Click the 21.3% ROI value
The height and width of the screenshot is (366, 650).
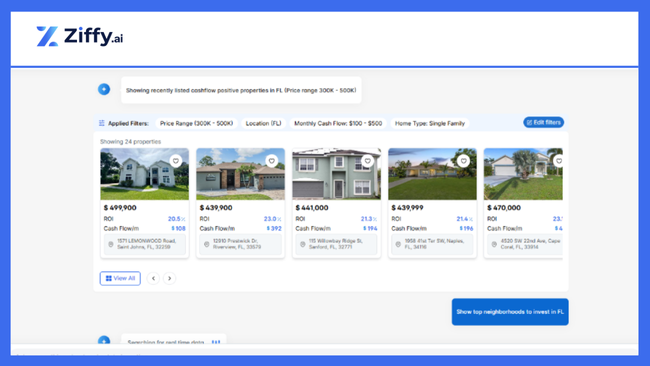point(369,219)
